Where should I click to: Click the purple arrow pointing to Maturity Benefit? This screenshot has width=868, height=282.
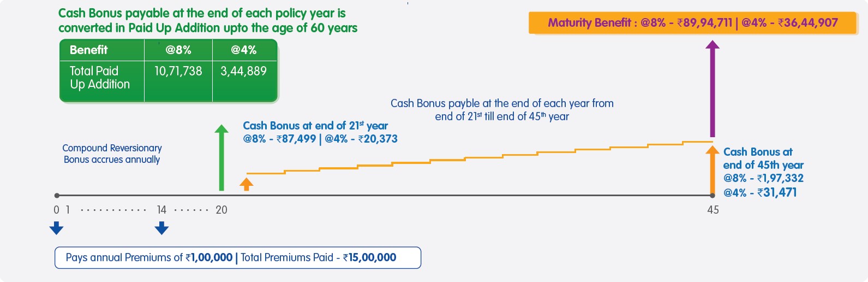[x=712, y=89]
